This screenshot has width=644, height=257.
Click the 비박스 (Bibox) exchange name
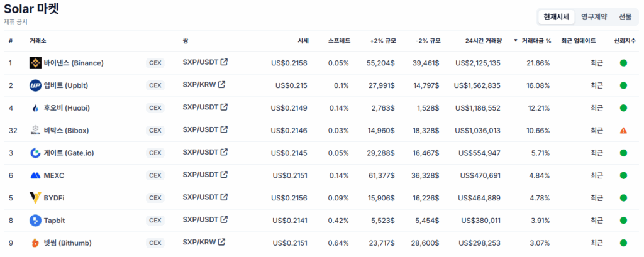pyautogui.click(x=66, y=131)
